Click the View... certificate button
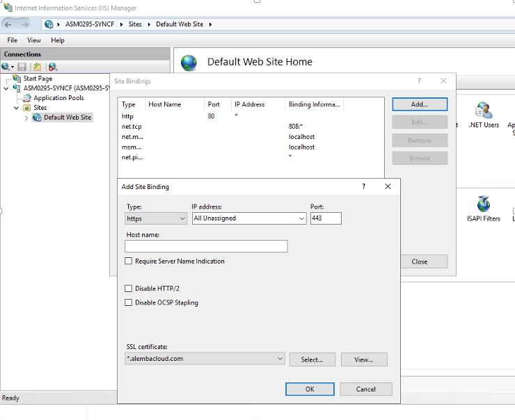 click(x=363, y=360)
